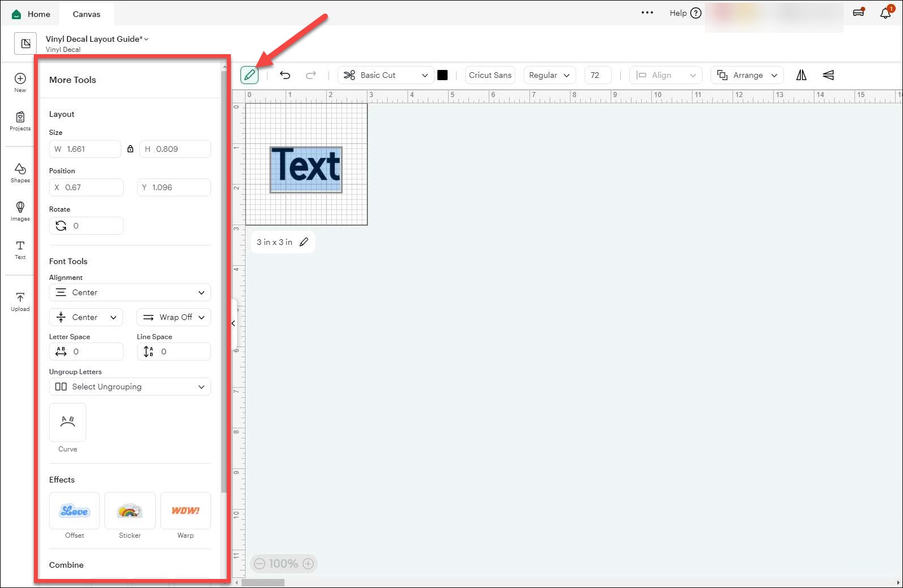Click the Width size field
The image size is (903, 588).
tap(85, 149)
